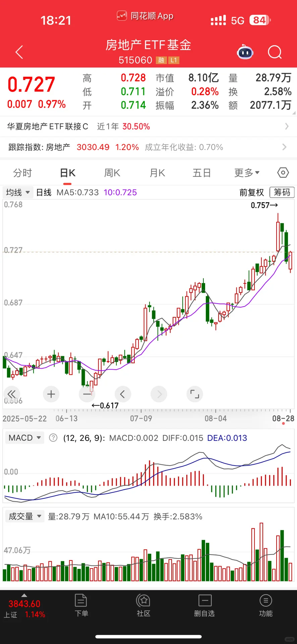This screenshot has width=297, height=644.
Task: Open the MACD indicator dropdown
Action: pyautogui.click(x=24, y=438)
